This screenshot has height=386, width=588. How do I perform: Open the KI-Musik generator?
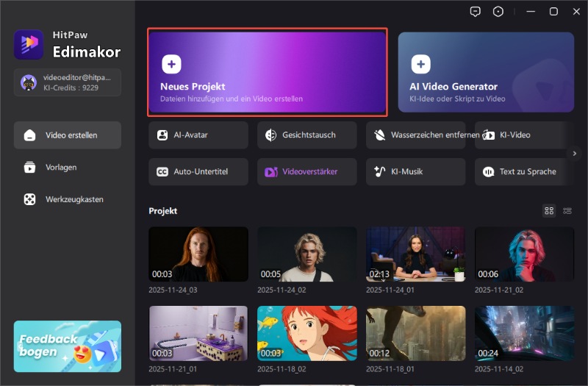(x=415, y=172)
